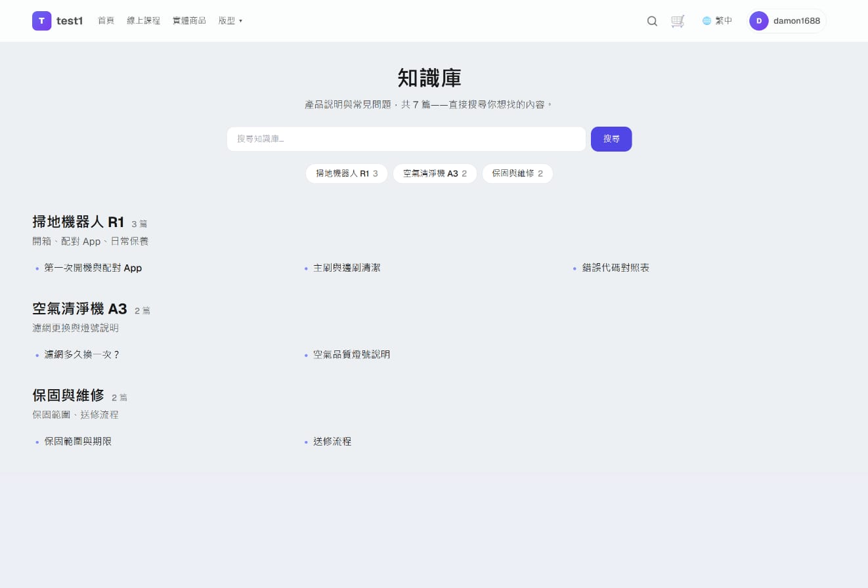This screenshot has height=588, width=868.
Task: Click the 知識庫 page title
Action: (x=429, y=78)
